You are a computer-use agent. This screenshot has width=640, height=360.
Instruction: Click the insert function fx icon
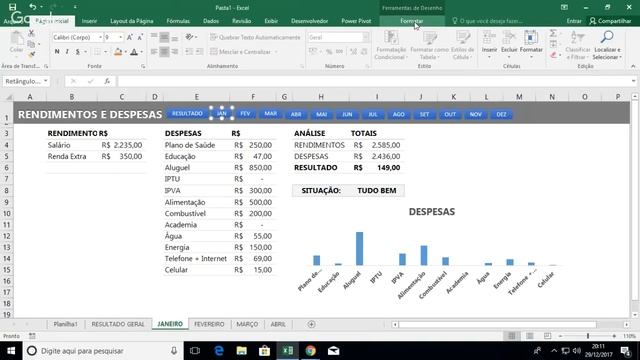click(107, 81)
